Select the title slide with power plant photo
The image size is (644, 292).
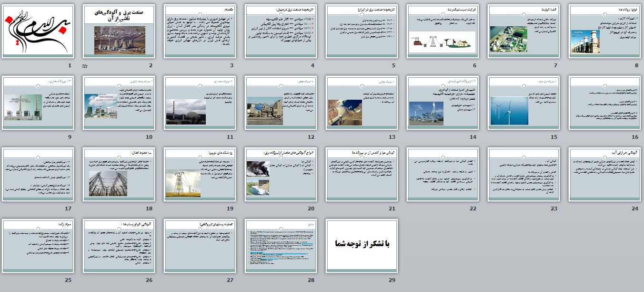pyautogui.click(x=119, y=31)
